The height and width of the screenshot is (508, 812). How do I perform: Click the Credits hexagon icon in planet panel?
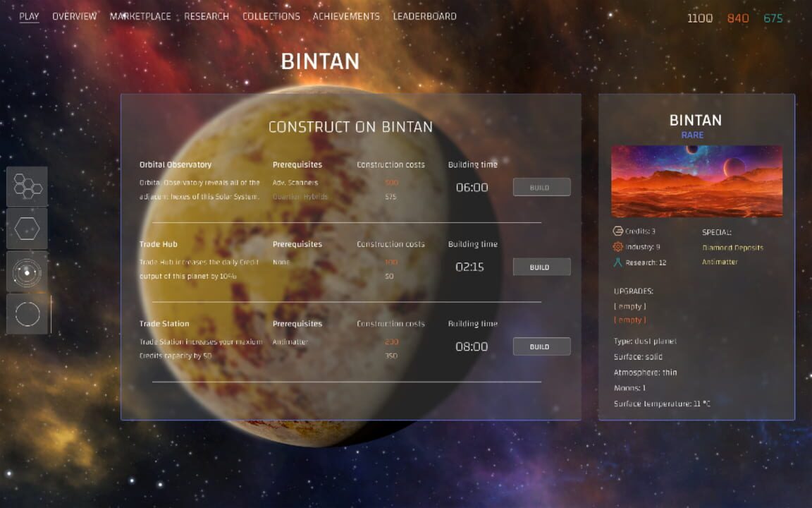click(x=618, y=231)
